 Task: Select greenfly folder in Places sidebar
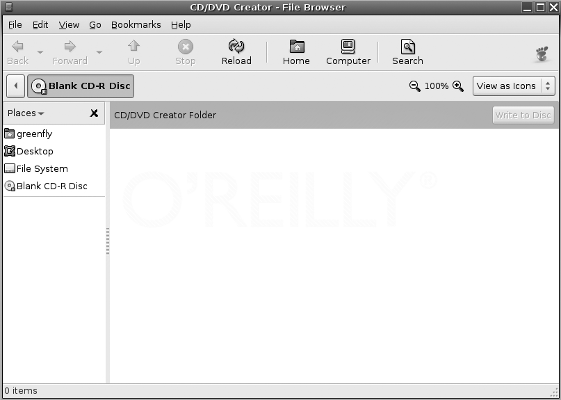[x=29, y=134]
